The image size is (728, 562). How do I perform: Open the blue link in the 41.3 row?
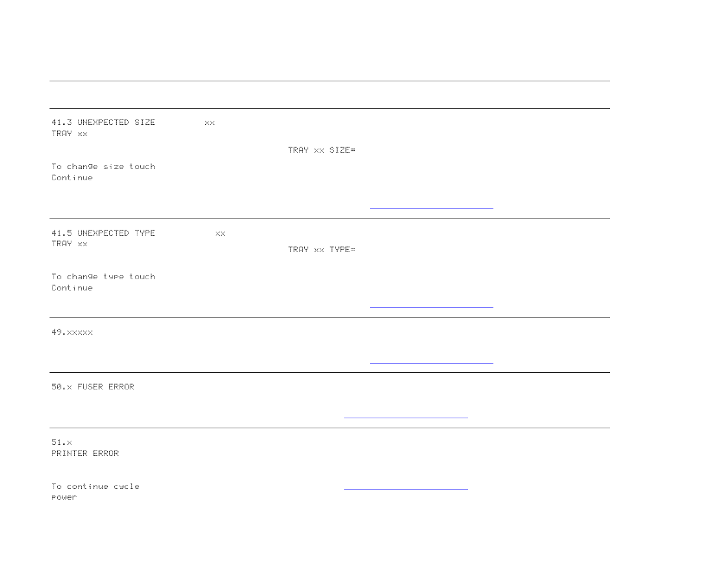click(x=431, y=208)
